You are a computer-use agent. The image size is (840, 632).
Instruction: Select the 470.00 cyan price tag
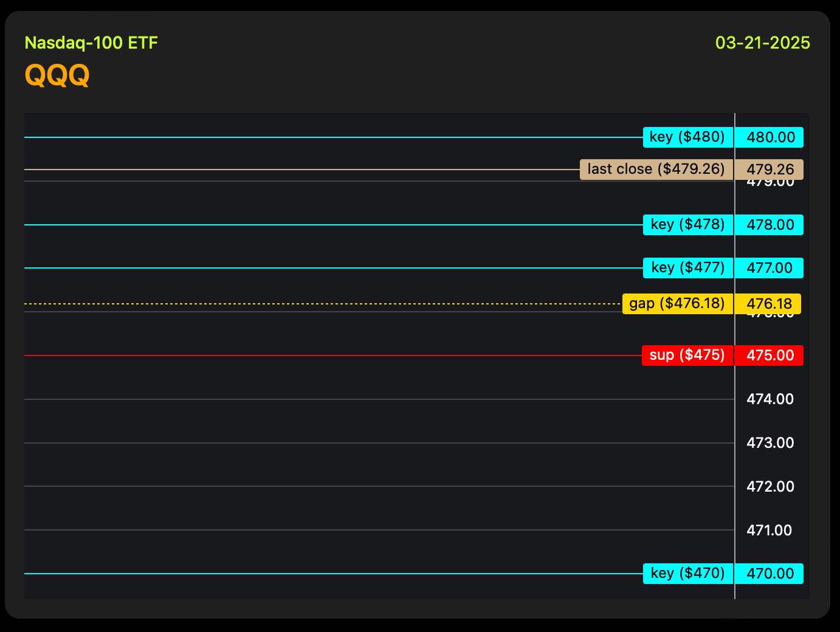pos(769,574)
